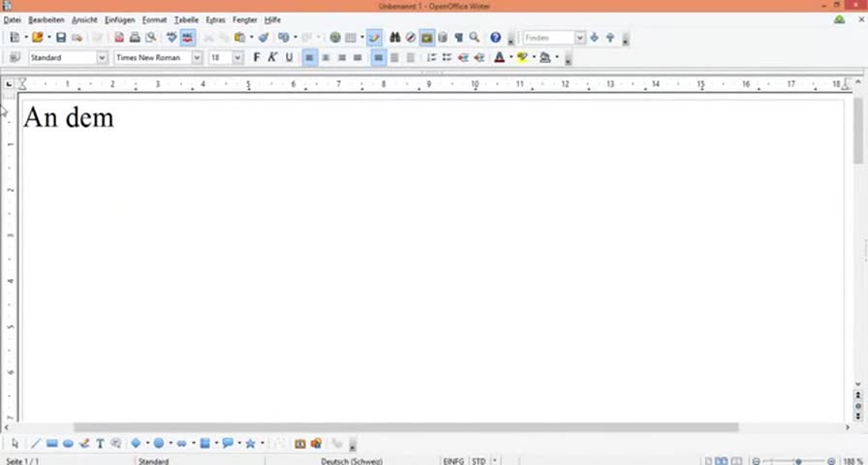Open the Zoom magnifier toolbar icon
Image resolution: width=868 pixels, height=465 pixels.
(x=475, y=38)
